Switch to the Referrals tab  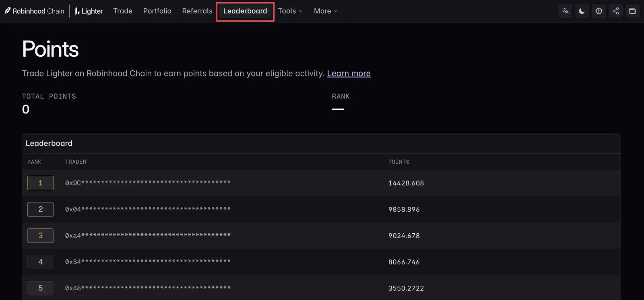197,11
